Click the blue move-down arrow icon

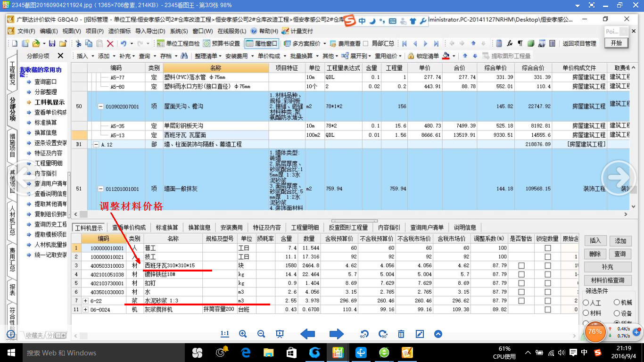475,56
